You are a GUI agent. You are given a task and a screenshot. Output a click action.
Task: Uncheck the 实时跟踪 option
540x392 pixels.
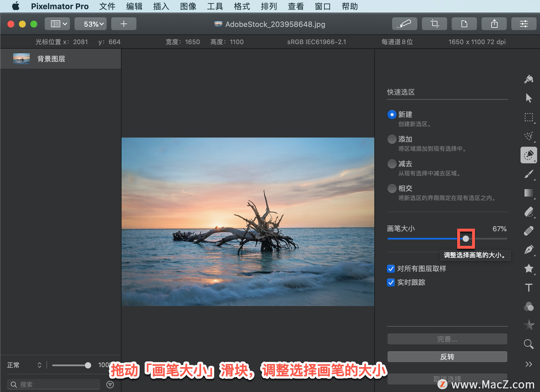[x=391, y=283]
